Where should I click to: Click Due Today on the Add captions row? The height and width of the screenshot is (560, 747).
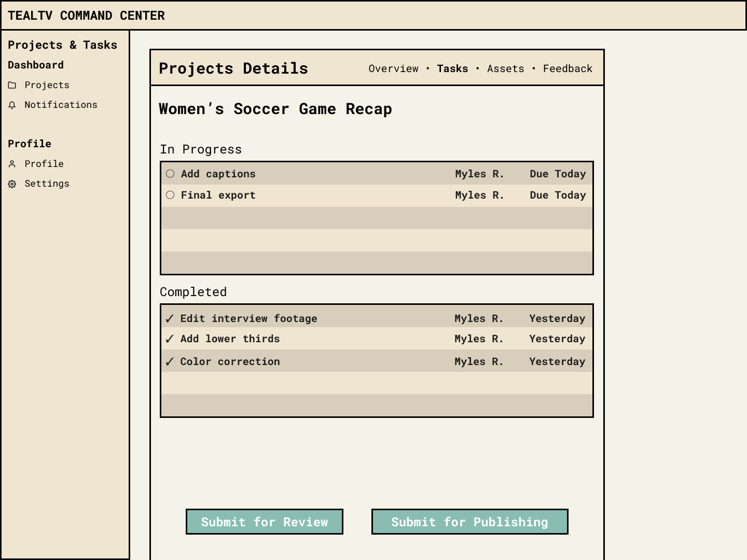pyautogui.click(x=558, y=174)
